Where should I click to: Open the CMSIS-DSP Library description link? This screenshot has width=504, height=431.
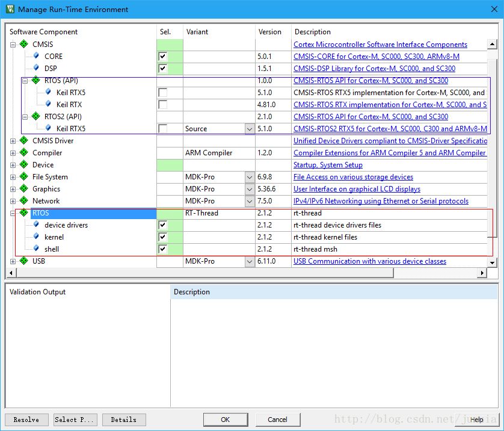click(375, 69)
